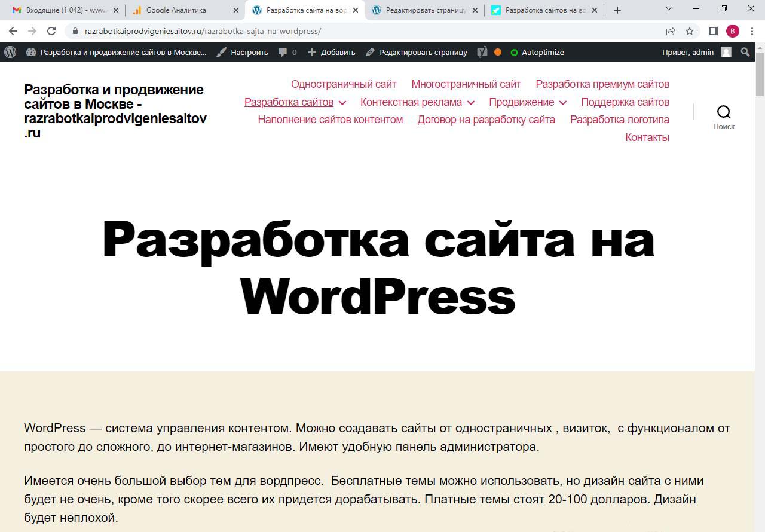Open the Контакты menu link
This screenshot has height=532, width=765.
(x=647, y=137)
